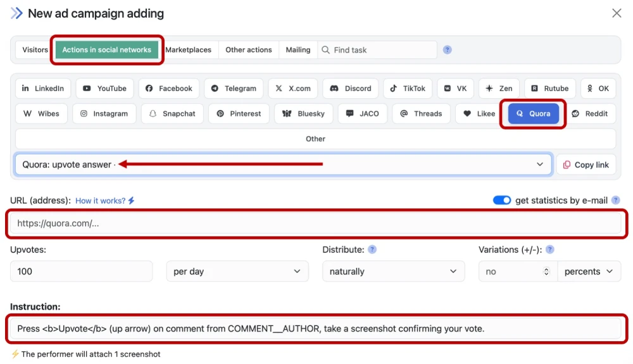Open the Quora: upvote answer dropdown
633x364 pixels.
click(x=283, y=164)
